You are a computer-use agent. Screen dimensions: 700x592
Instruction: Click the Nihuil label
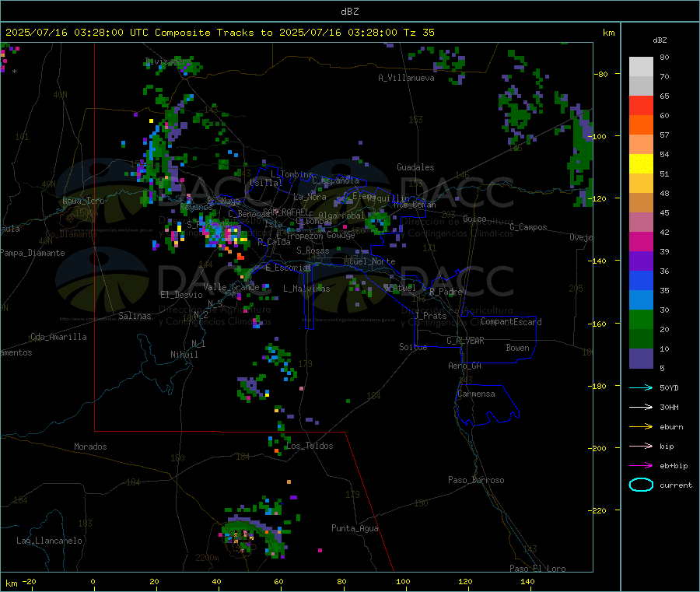(184, 355)
